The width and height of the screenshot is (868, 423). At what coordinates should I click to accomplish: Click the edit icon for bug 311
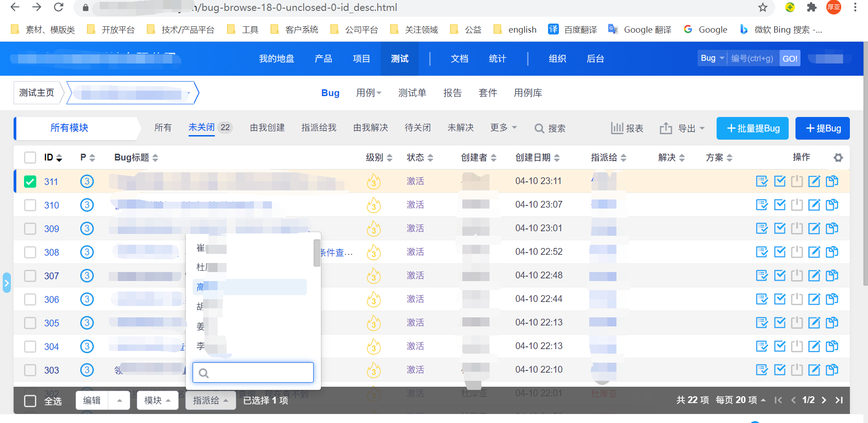pyautogui.click(x=814, y=181)
